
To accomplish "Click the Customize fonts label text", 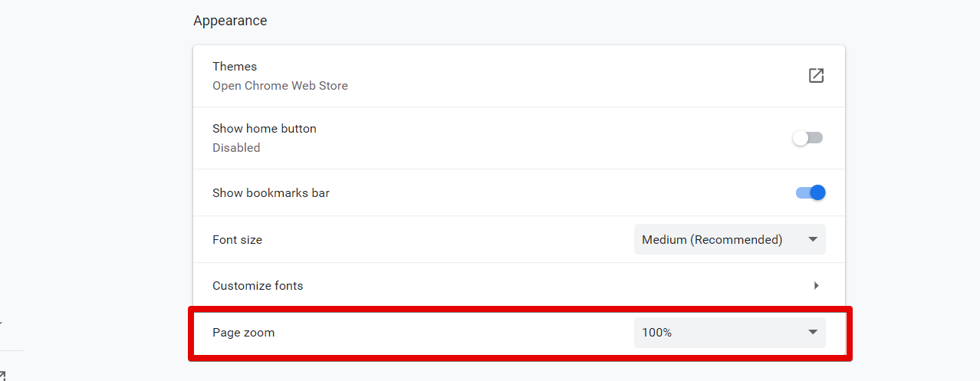I will click(x=258, y=286).
